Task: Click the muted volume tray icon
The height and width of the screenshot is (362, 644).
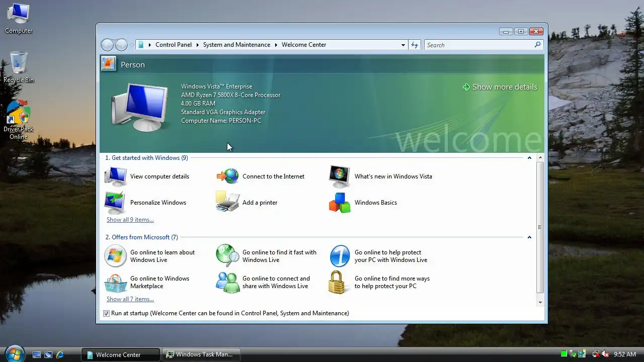Action: 605,354
